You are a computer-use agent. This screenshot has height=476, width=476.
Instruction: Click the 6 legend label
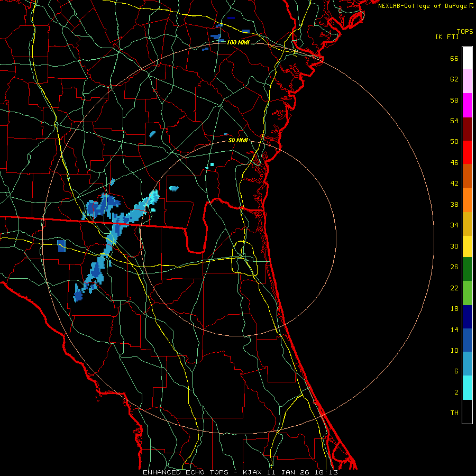456,371
